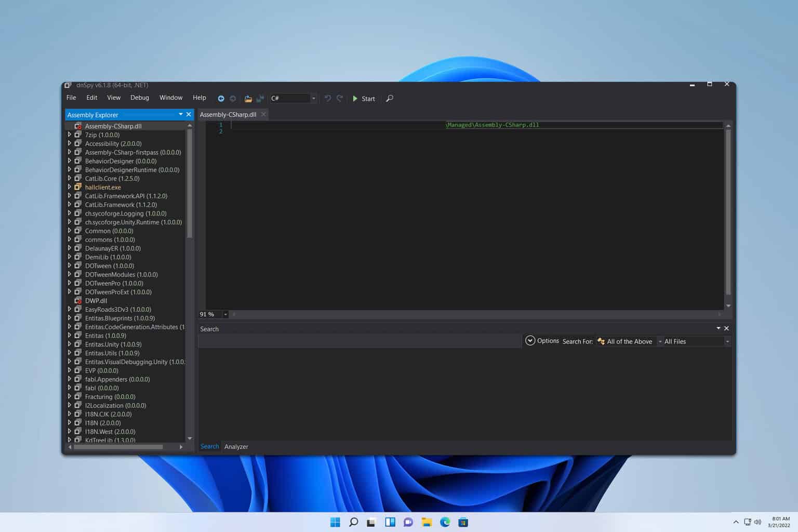Close the Assembly-CSharp.dll document tab
Screen dimensions: 798x532
263,114
